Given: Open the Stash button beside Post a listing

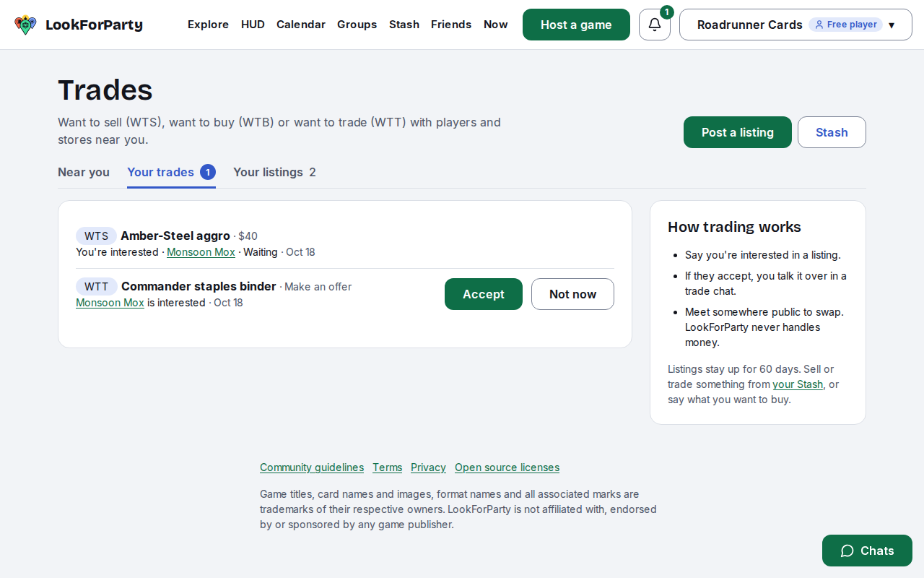Looking at the screenshot, I should [x=832, y=132].
